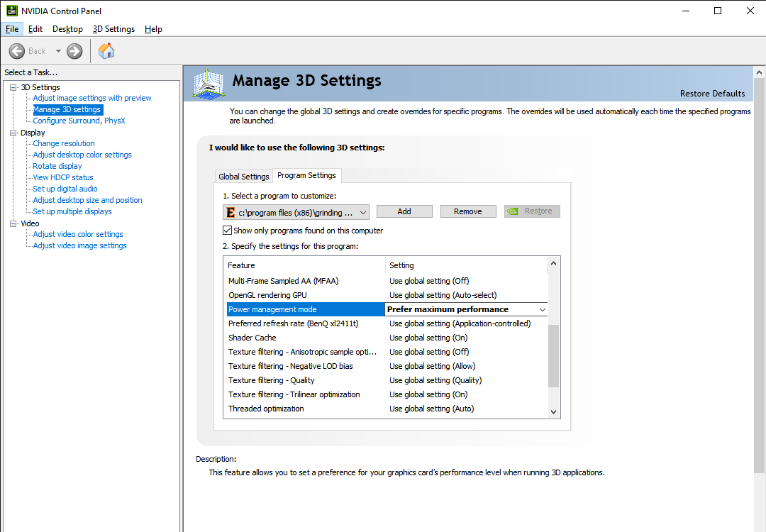The image size is (766, 532).
Task: Open Configure Surround, PhysX task
Action: (x=79, y=121)
